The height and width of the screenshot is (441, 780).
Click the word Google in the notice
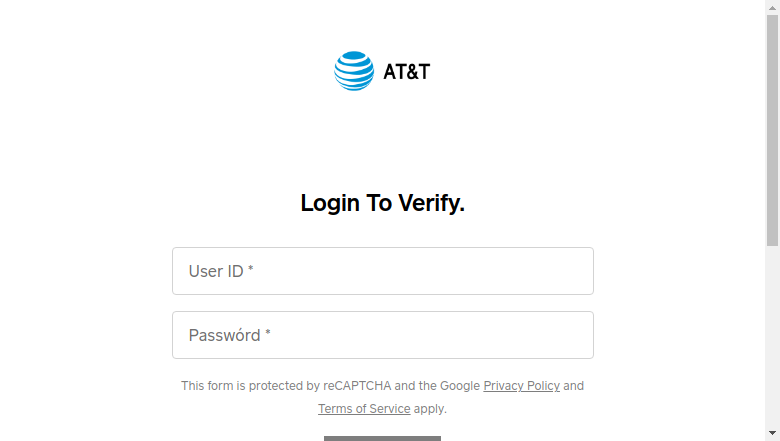click(460, 386)
